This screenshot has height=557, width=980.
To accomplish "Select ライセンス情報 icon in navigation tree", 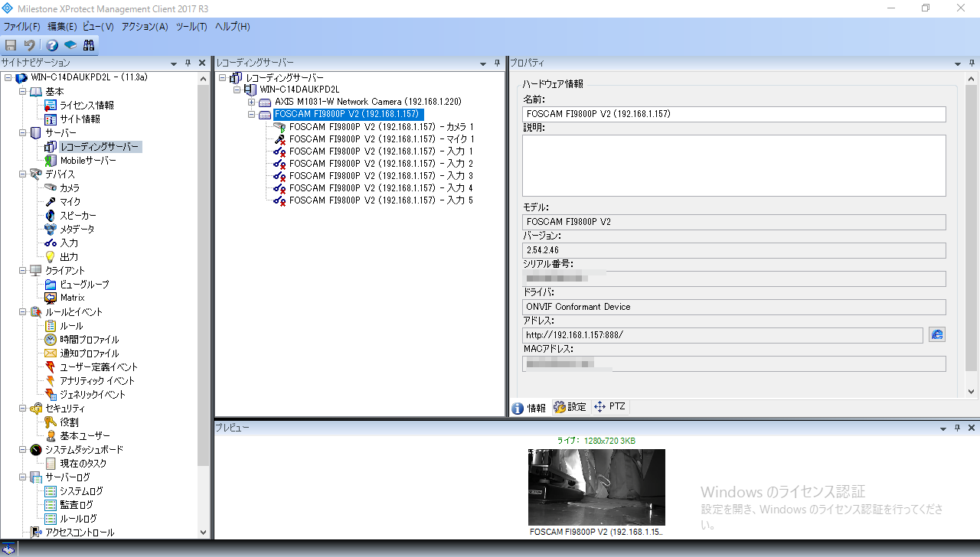I will [51, 106].
